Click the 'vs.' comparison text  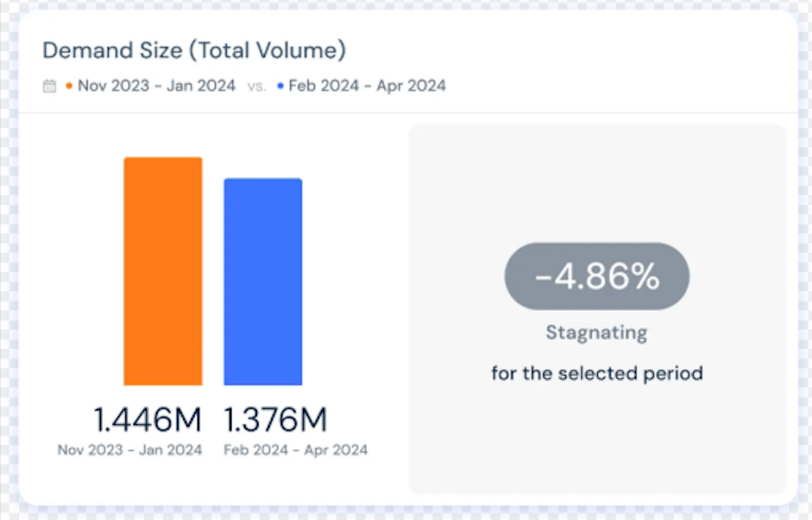click(256, 86)
